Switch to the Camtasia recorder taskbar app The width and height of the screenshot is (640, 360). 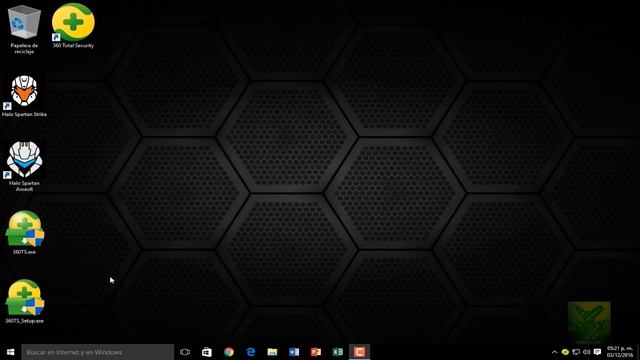coord(360,352)
